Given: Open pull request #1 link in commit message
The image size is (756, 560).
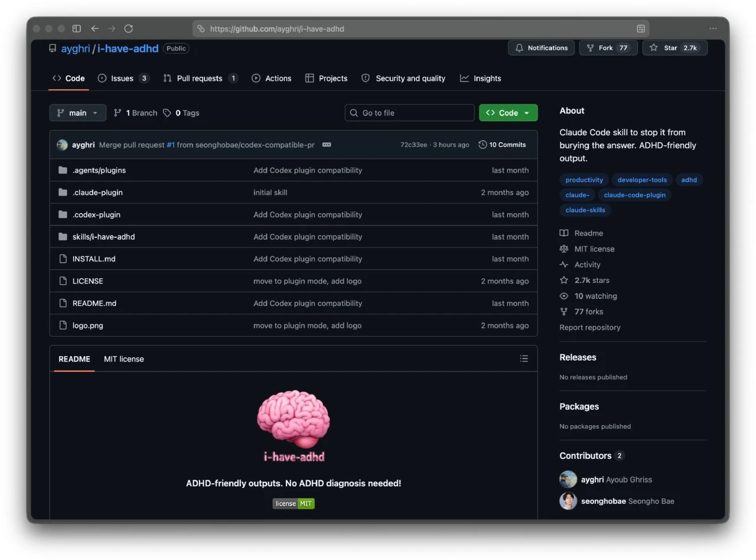Looking at the screenshot, I should point(170,145).
